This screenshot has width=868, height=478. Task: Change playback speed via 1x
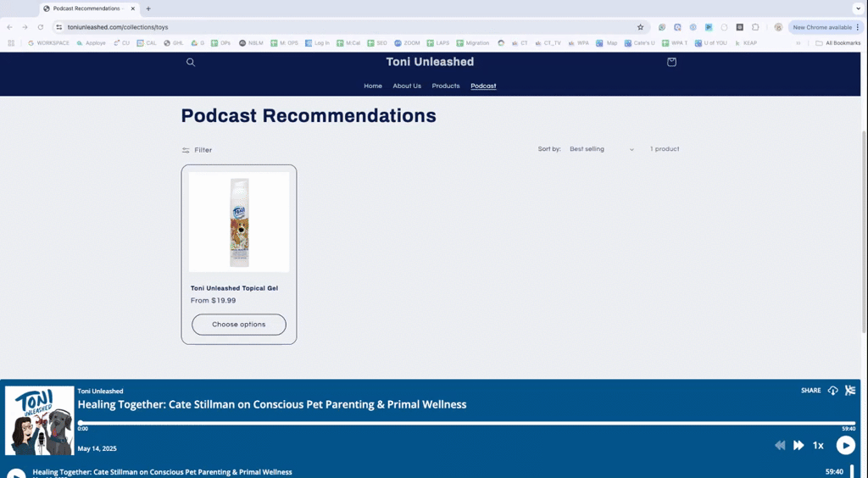tap(818, 445)
